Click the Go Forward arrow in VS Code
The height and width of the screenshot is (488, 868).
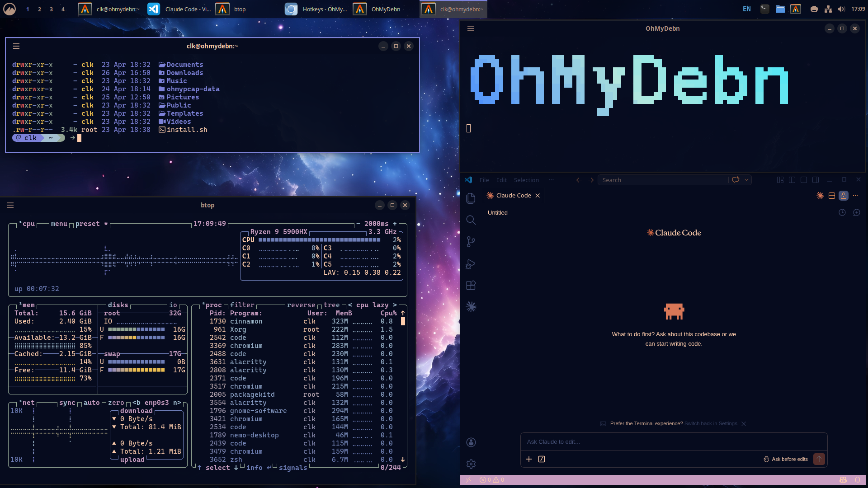pyautogui.click(x=591, y=180)
